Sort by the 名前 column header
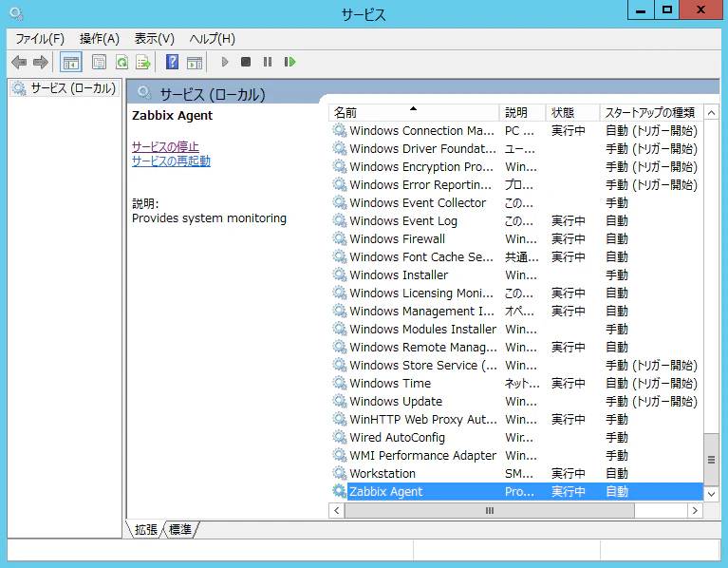The image size is (728, 568). pos(414,112)
